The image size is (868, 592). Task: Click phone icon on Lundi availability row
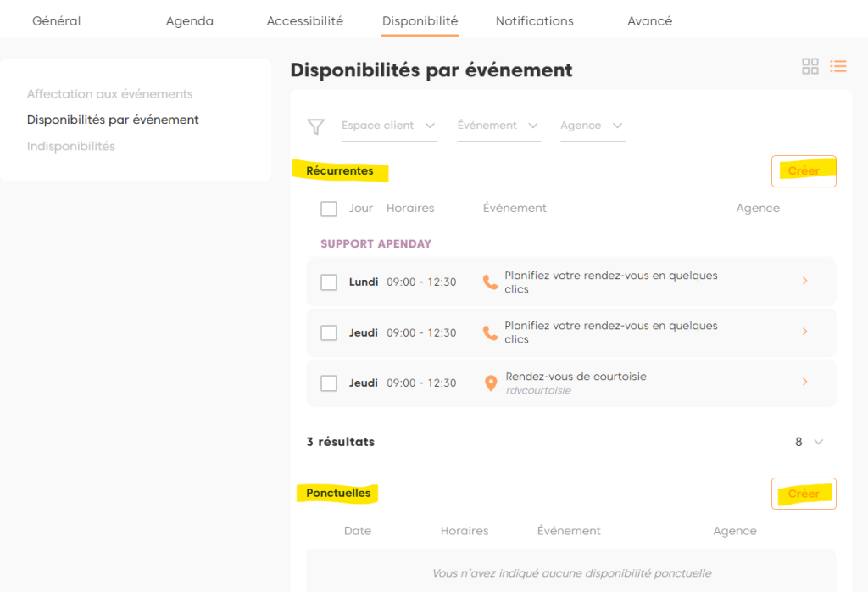coord(490,282)
